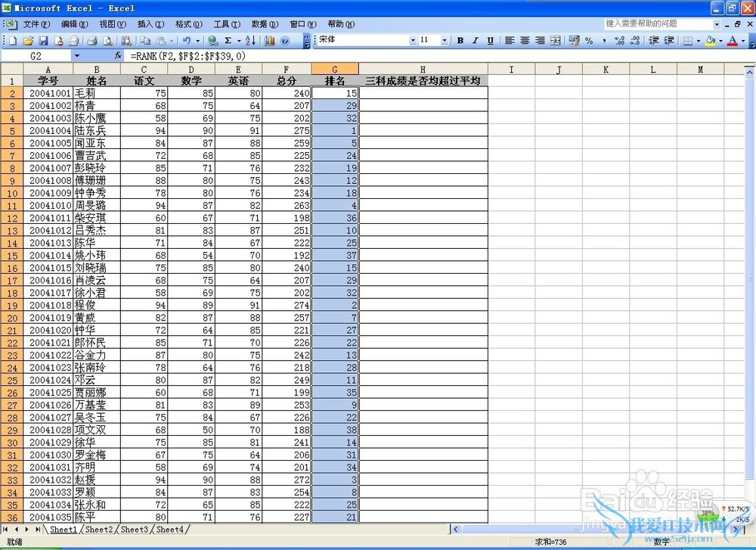
Task: Click the Increase Indent icon
Action: click(669, 41)
